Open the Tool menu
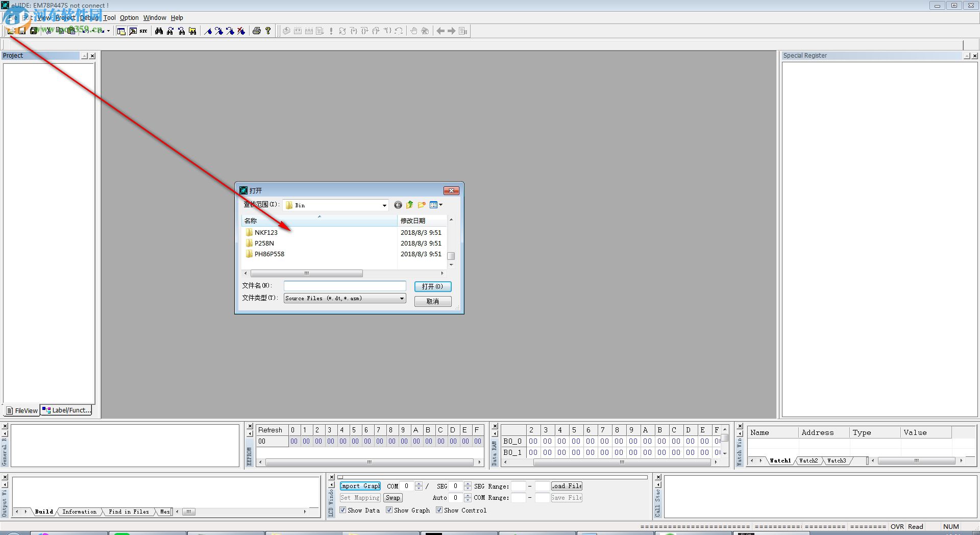 110,17
